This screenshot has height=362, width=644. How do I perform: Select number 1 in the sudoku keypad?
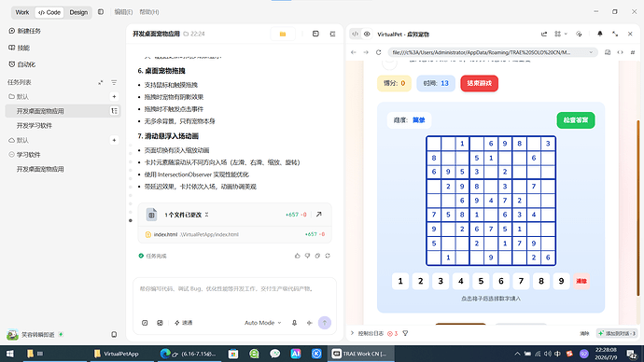coord(400,281)
